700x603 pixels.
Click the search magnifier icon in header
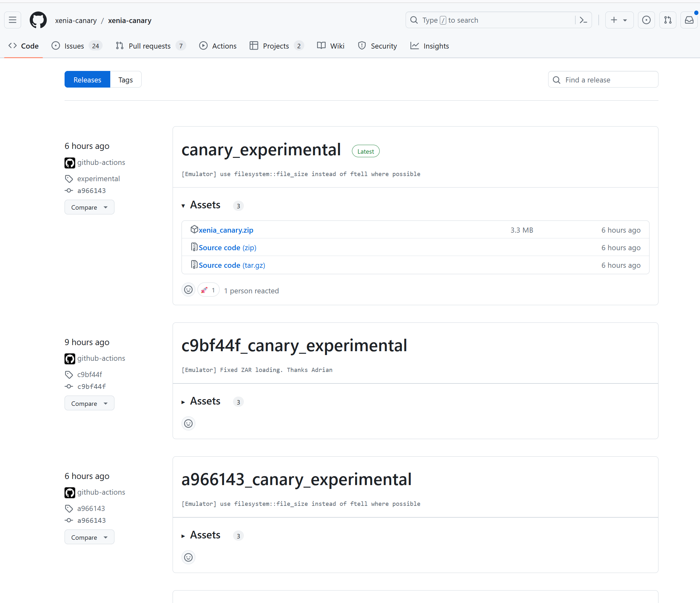pos(414,20)
